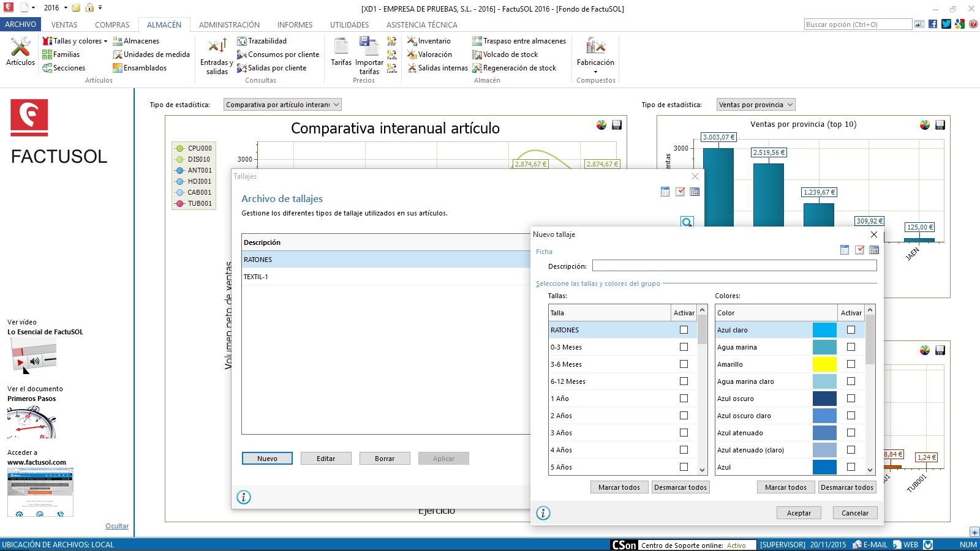The image size is (980, 551).
Task: Click the Amarillo color swatch
Action: pyautogui.click(x=824, y=364)
